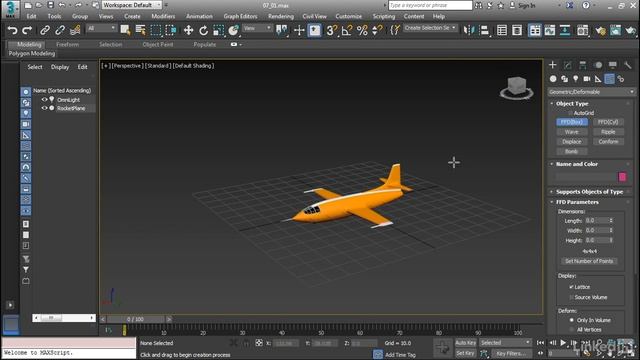Toggle the Set Key button
The height and width of the screenshot is (360, 640).
(x=465, y=353)
